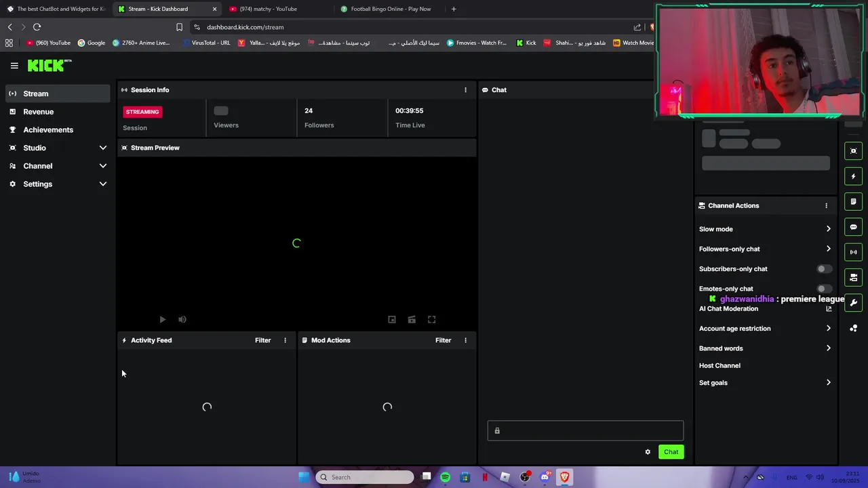This screenshot has height=488, width=868.
Task: Toggle theater mode in stream preview
Action: click(412, 319)
